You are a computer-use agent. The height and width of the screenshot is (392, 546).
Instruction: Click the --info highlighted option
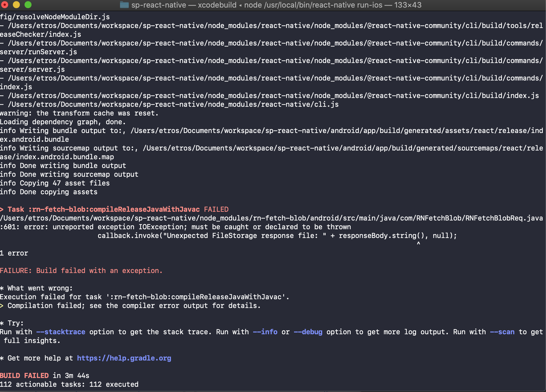pyautogui.click(x=266, y=332)
